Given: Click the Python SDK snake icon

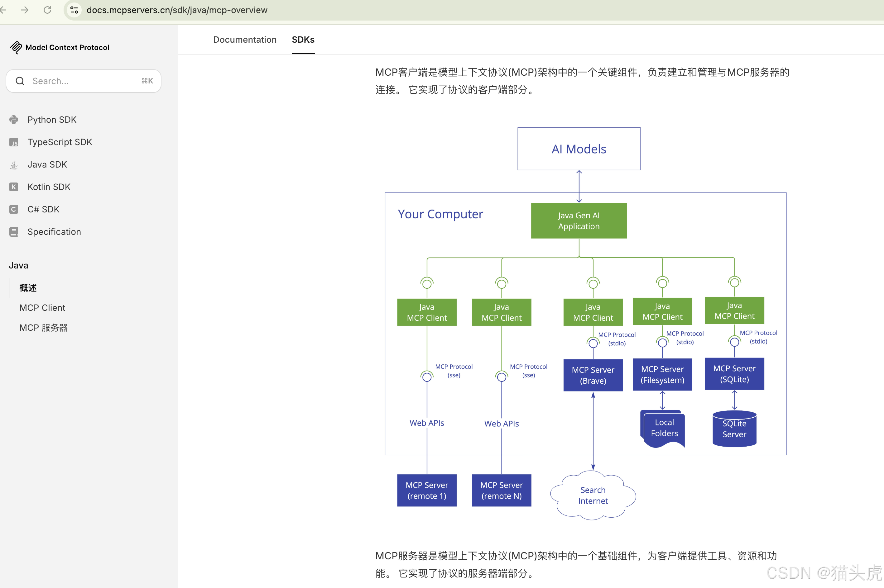Looking at the screenshot, I should point(14,120).
